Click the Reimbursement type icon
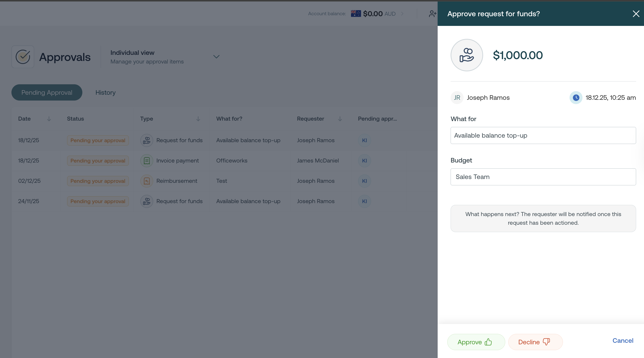The height and width of the screenshot is (358, 644). tap(147, 181)
